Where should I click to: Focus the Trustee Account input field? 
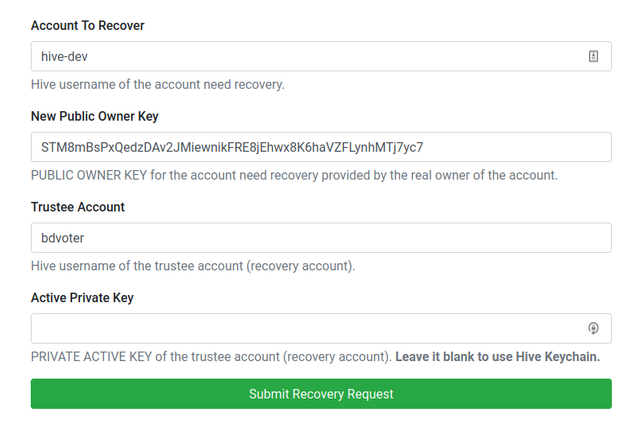[321, 237]
